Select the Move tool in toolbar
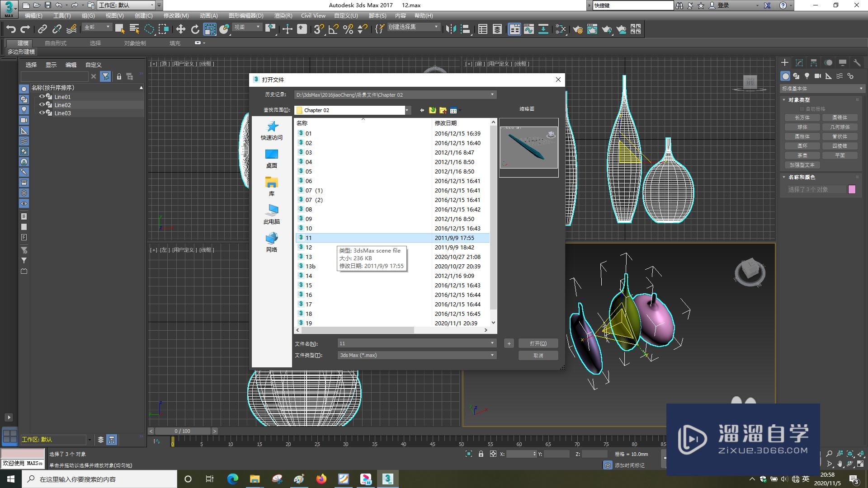868x488 pixels. [180, 29]
